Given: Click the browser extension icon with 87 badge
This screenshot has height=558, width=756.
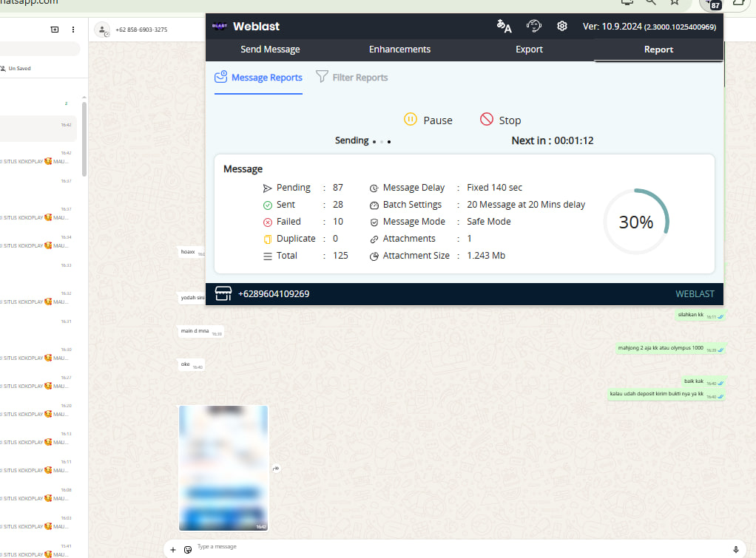Looking at the screenshot, I should [712, 4].
